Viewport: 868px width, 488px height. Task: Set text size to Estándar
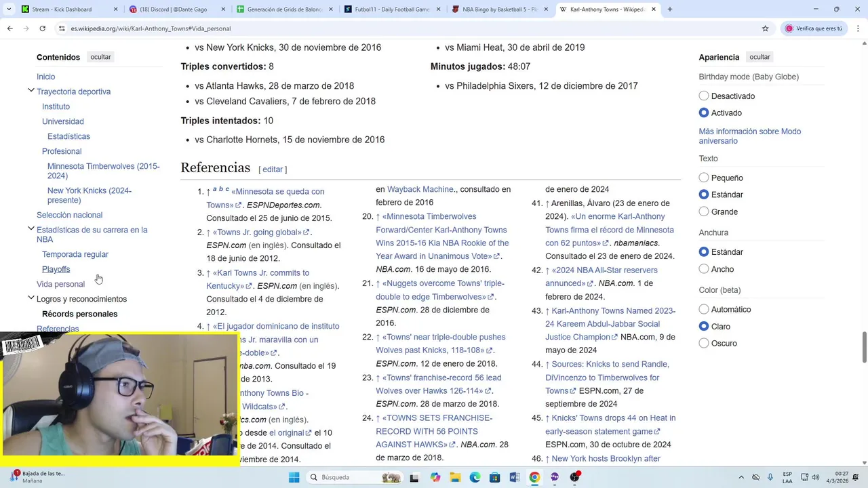tap(704, 195)
